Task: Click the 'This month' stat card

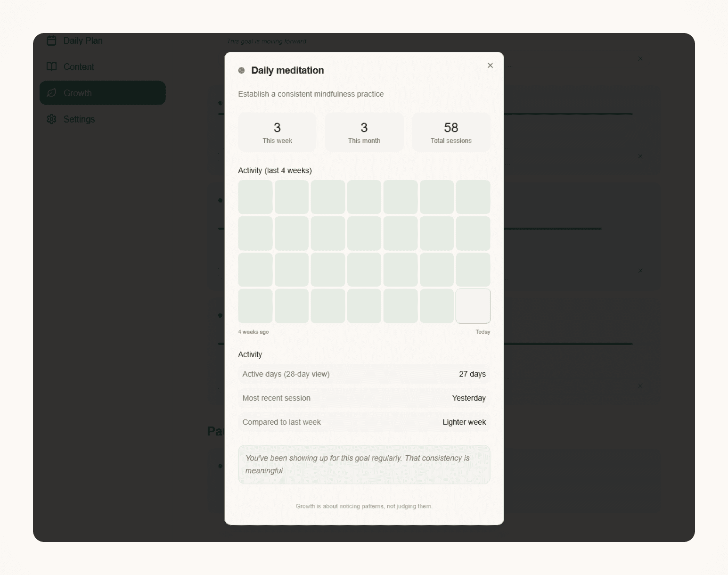Action: [x=364, y=132]
